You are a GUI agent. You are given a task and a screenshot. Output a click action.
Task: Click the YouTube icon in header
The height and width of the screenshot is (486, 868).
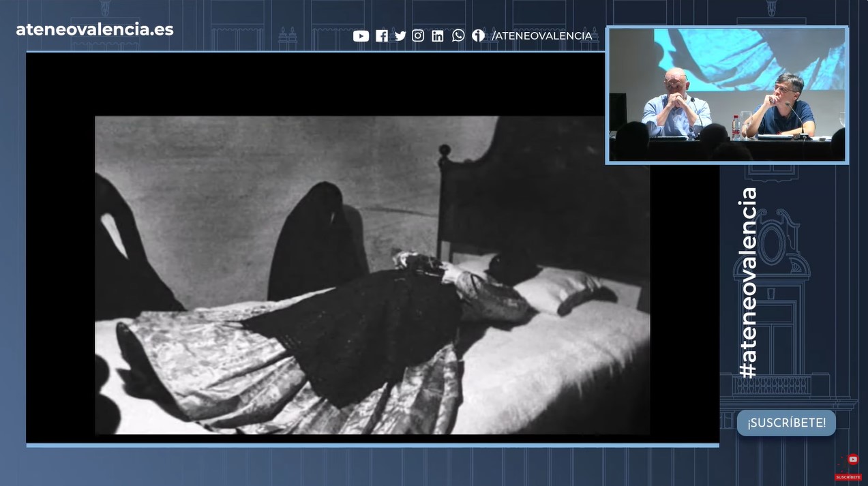coord(361,36)
